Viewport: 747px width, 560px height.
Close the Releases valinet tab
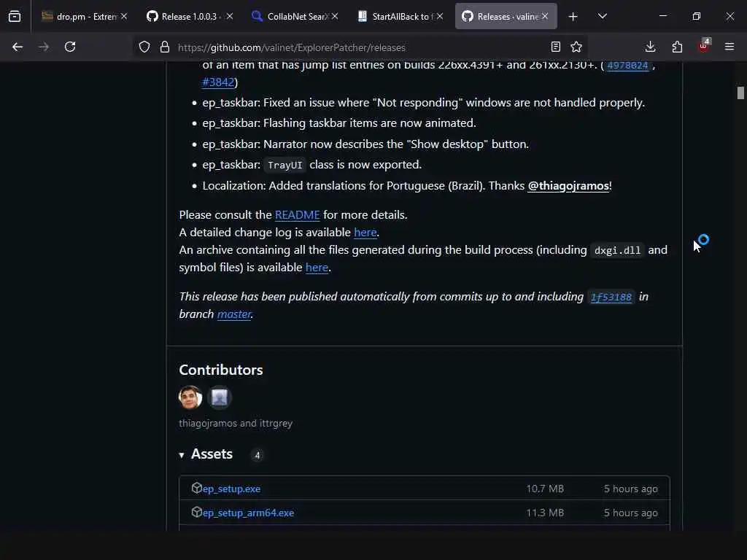click(545, 16)
